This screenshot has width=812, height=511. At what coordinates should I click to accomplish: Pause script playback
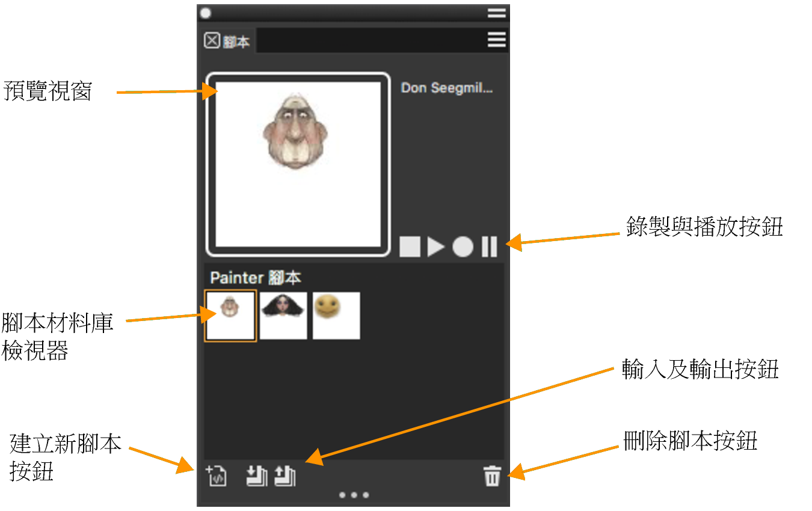pyautogui.click(x=490, y=247)
